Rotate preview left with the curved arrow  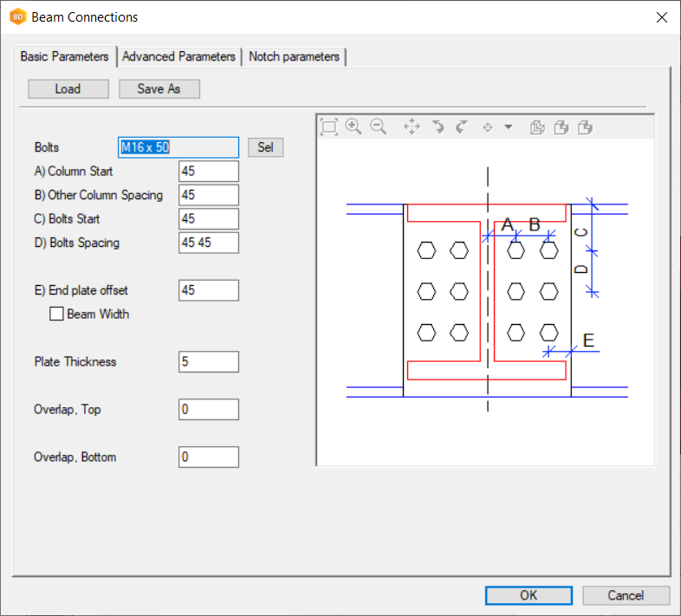(x=438, y=127)
